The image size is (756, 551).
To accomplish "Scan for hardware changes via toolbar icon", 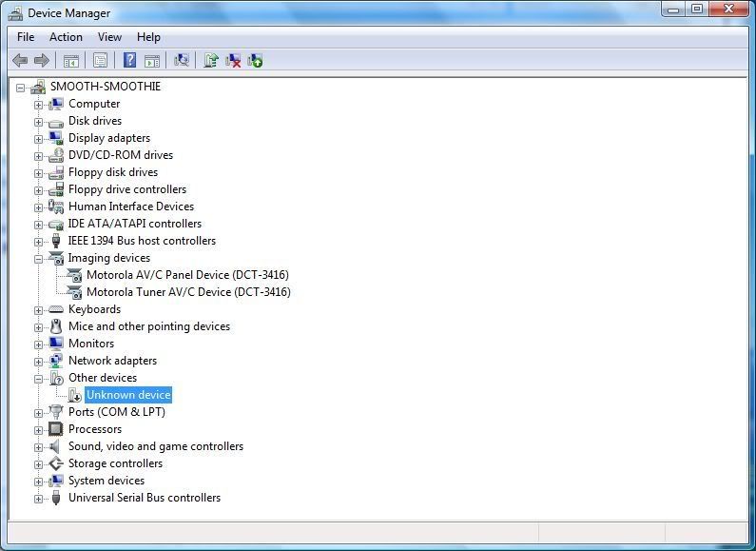I will [182, 60].
